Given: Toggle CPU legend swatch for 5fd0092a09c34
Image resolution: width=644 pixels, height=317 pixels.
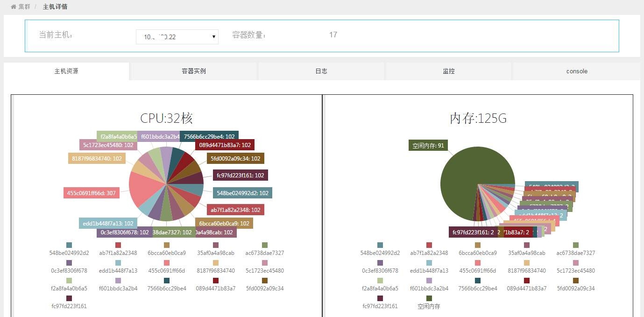Looking at the screenshot, I should [265, 281].
